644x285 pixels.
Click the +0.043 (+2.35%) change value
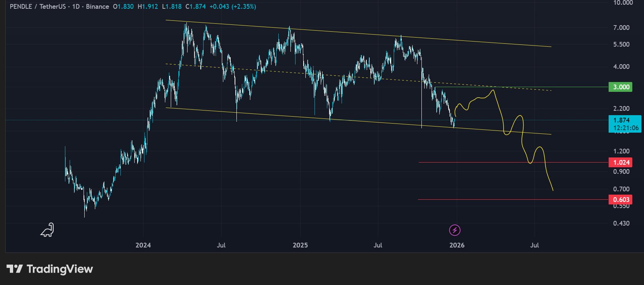click(232, 7)
